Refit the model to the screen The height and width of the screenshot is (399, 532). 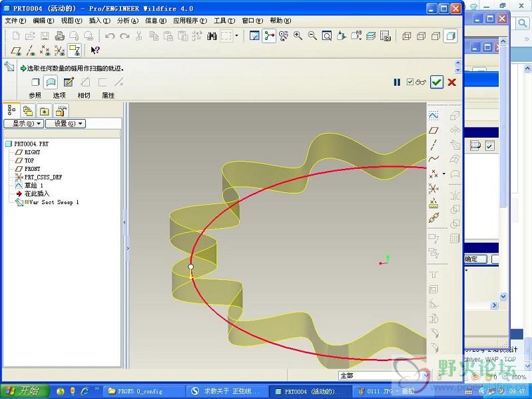(x=327, y=36)
